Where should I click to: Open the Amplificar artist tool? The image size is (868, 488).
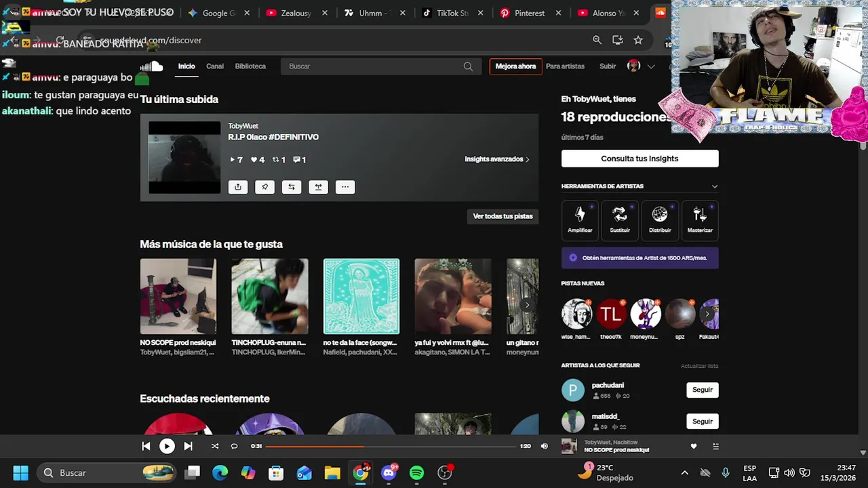coord(580,220)
